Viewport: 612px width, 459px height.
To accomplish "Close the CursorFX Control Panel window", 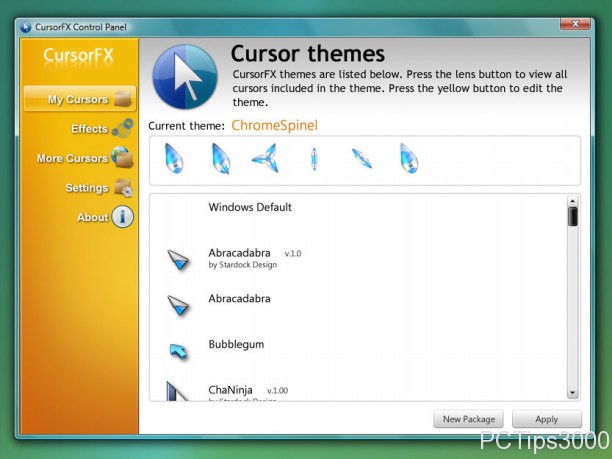I will (575, 24).
